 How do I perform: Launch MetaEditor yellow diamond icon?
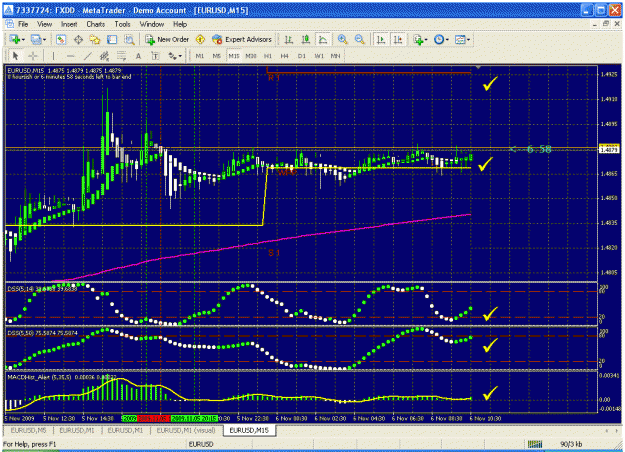pos(200,39)
